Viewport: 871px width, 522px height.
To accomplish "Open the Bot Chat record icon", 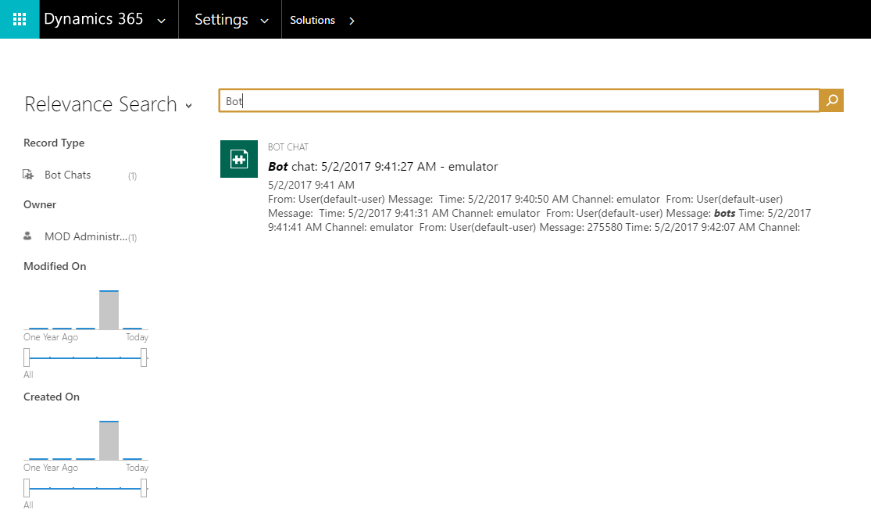I will (239, 159).
